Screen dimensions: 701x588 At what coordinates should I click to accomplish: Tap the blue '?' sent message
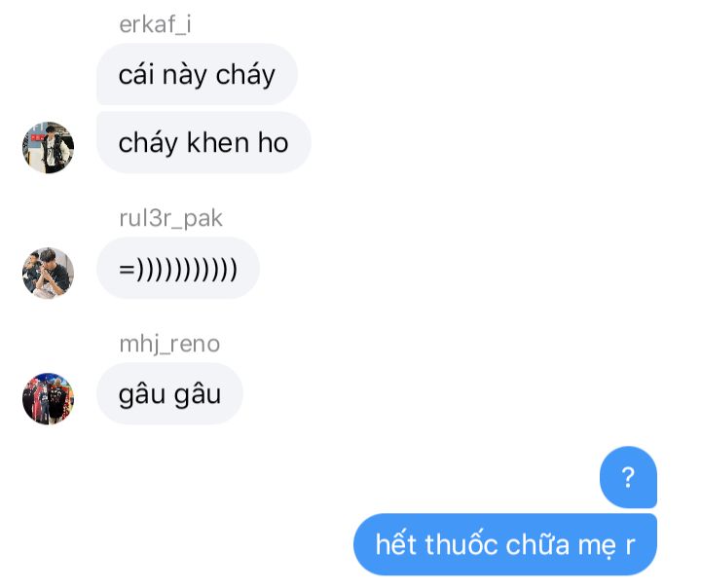tap(628, 477)
